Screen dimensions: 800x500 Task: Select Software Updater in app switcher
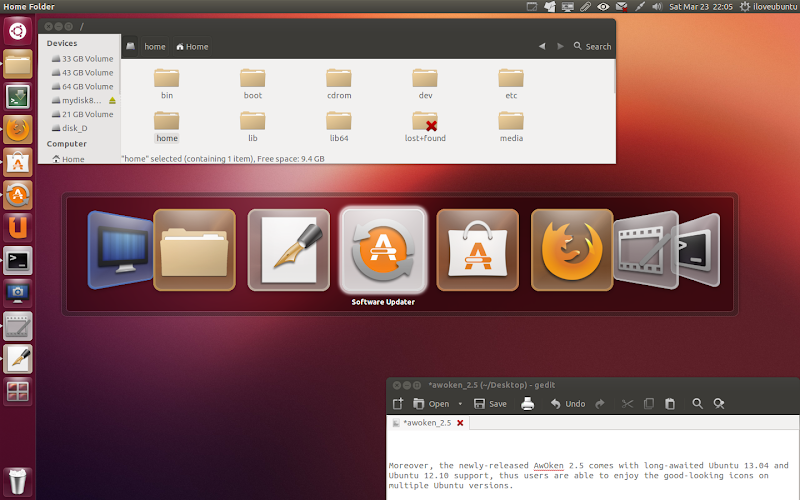tap(383, 250)
